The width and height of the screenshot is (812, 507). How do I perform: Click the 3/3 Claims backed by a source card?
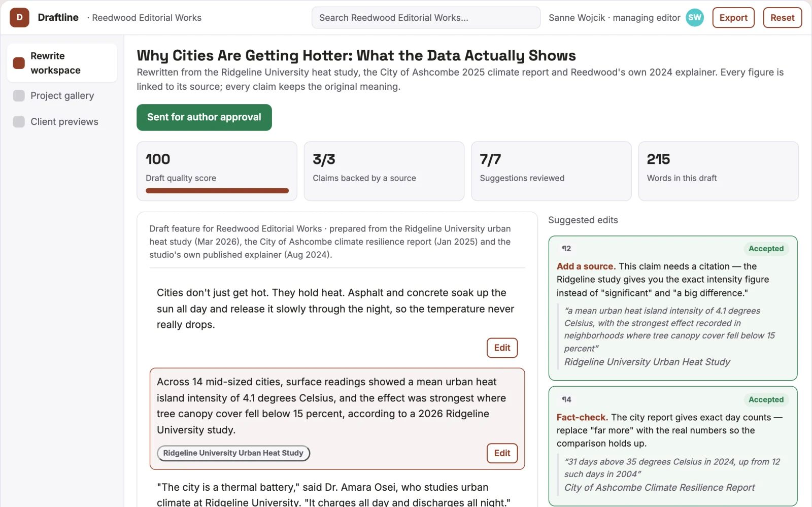[384, 171]
